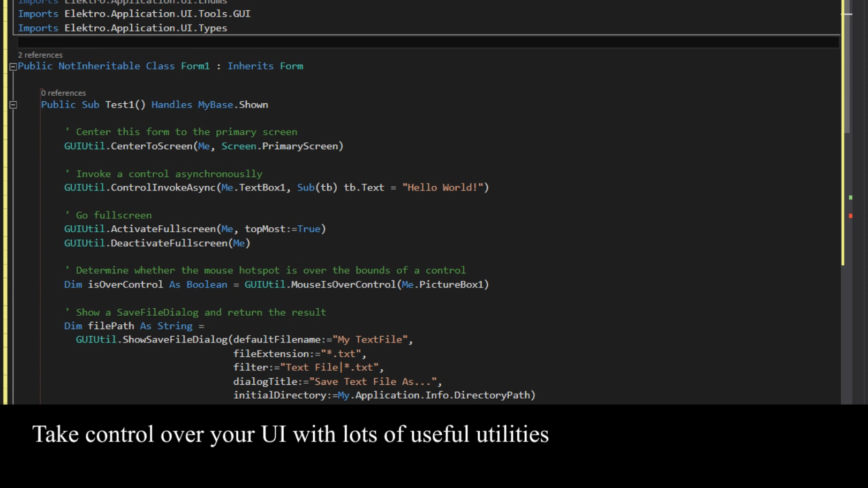868x488 pixels.
Task: Click the isOverControl variable name
Action: [125, 285]
